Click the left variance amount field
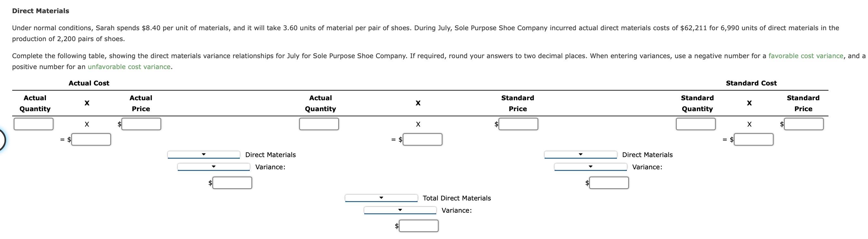The height and width of the screenshot is (239, 868). 232,183
